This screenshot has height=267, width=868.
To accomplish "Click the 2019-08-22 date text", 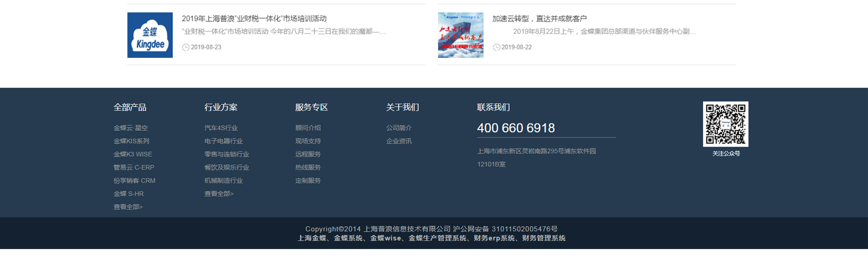I will point(517,47).
